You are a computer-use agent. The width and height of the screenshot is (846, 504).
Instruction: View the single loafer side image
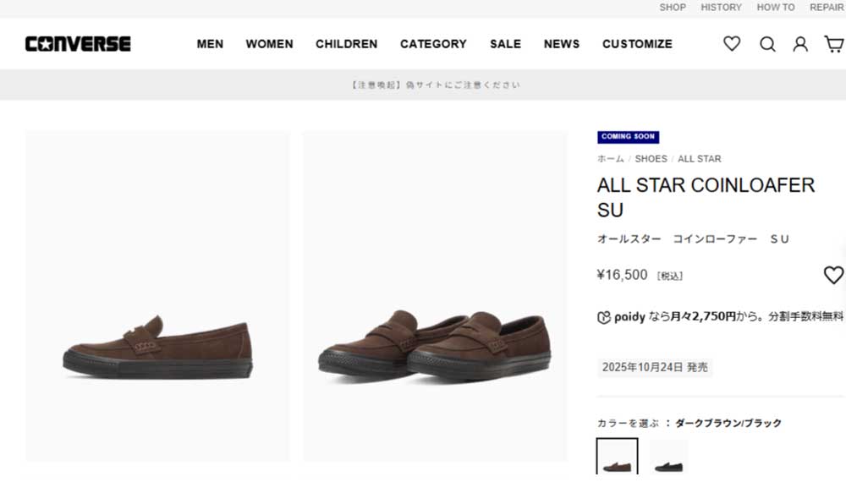click(x=157, y=296)
